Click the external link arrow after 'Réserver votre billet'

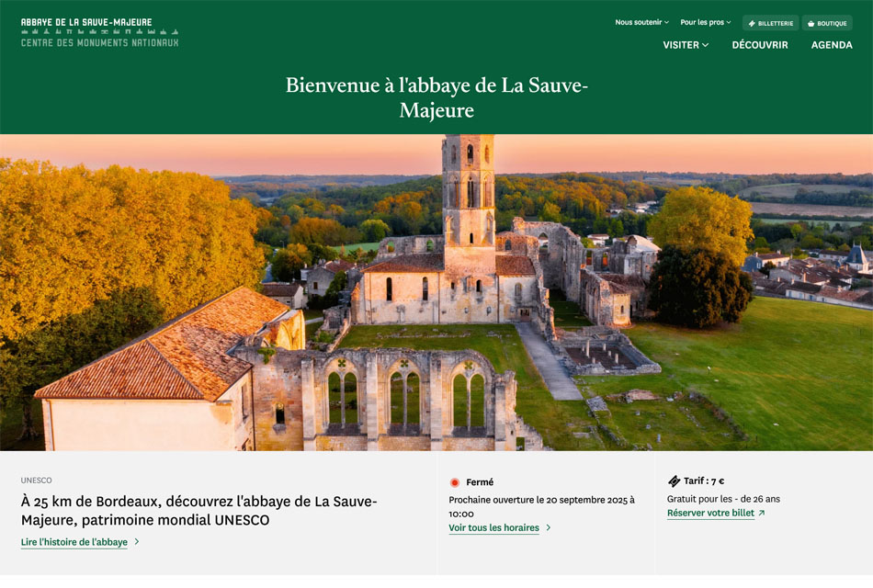coord(762,514)
